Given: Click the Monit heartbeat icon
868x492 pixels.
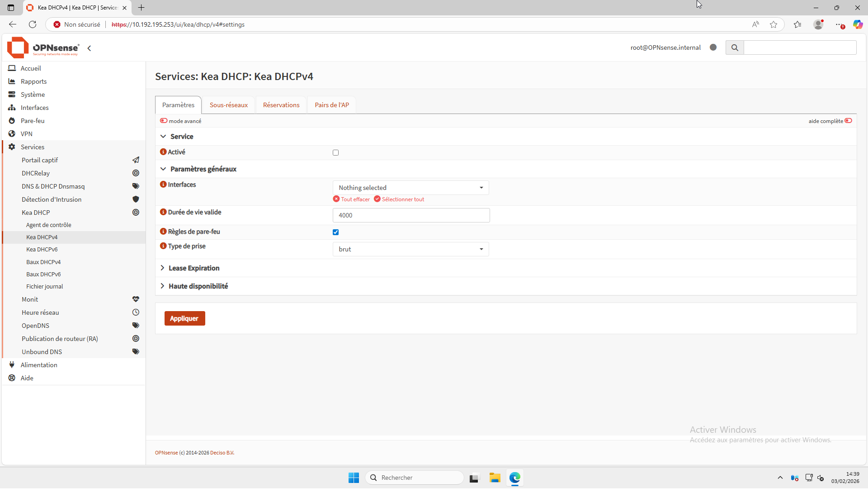Looking at the screenshot, I should click(x=136, y=299).
